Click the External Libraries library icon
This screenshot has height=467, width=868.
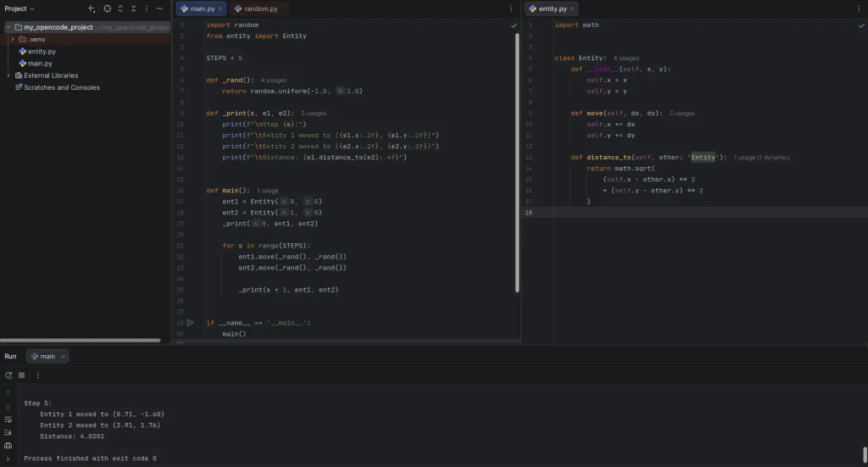pos(19,75)
